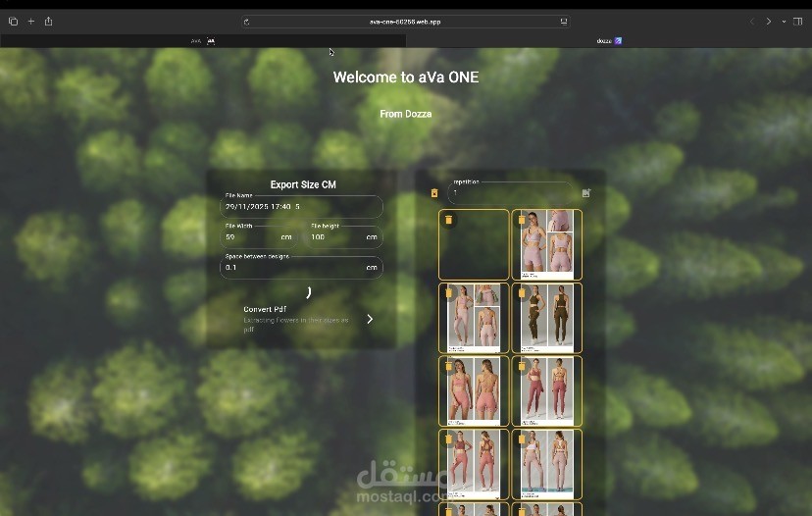Delete the coral shorts card via trash icon

click(448, 366)
